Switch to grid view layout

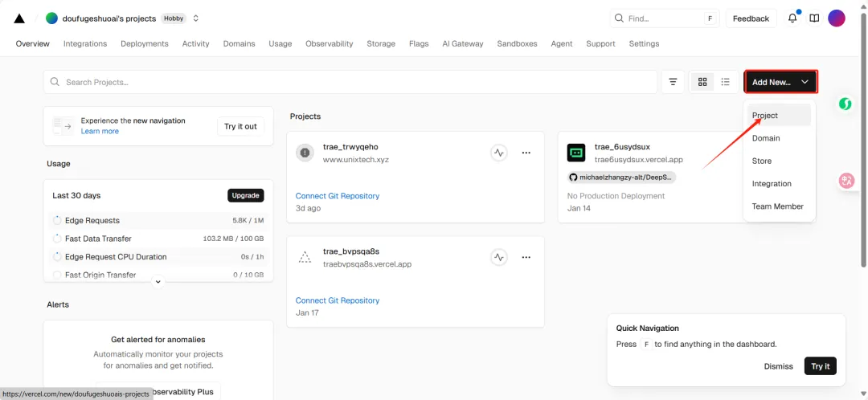pyautogui.click(x=702, y=82)
